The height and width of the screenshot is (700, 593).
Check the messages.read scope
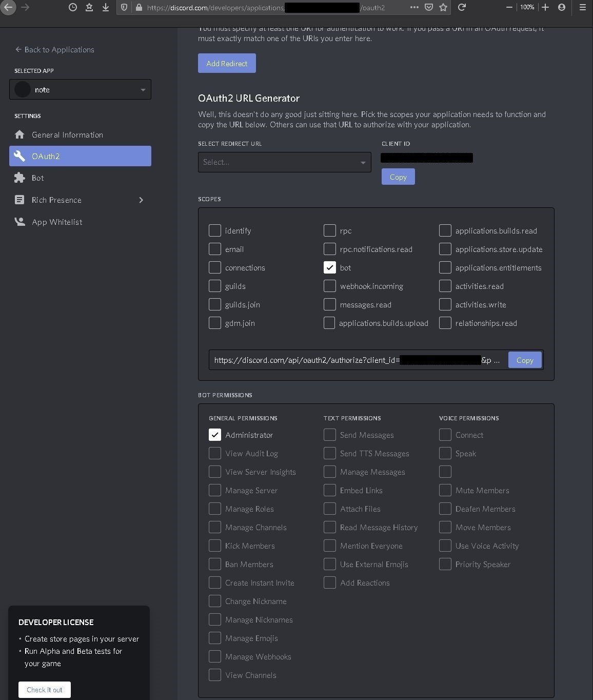[x=330, y=304]
